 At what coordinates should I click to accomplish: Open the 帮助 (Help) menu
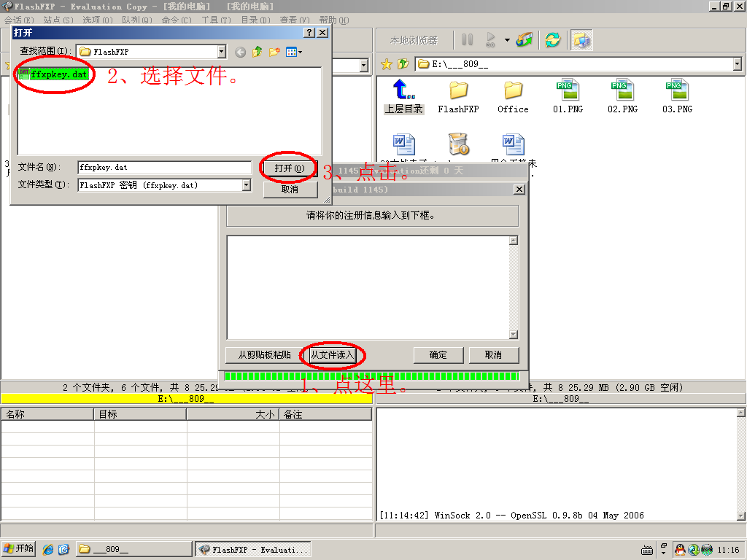click(333, 20)
